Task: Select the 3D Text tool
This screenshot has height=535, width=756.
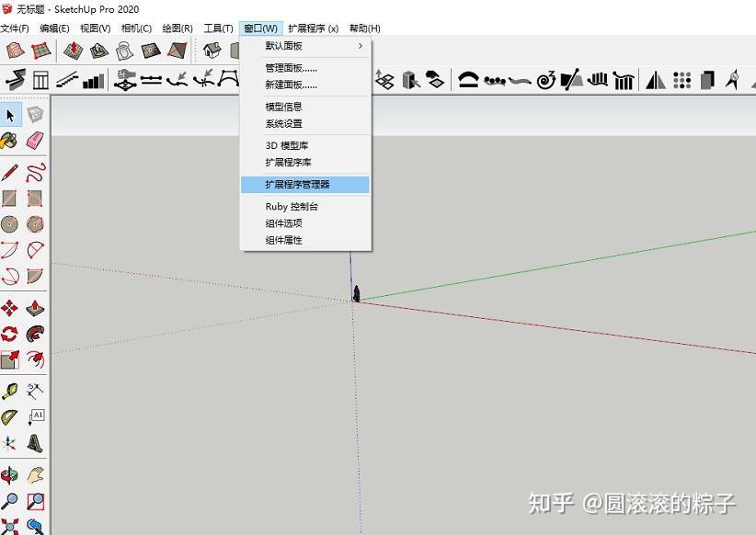Action: point(37,444)
